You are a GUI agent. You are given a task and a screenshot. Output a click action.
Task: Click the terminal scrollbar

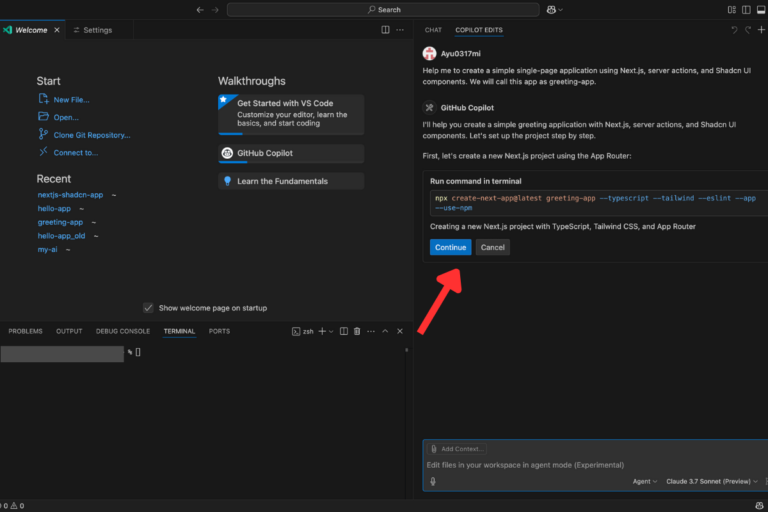coord(406,350)
